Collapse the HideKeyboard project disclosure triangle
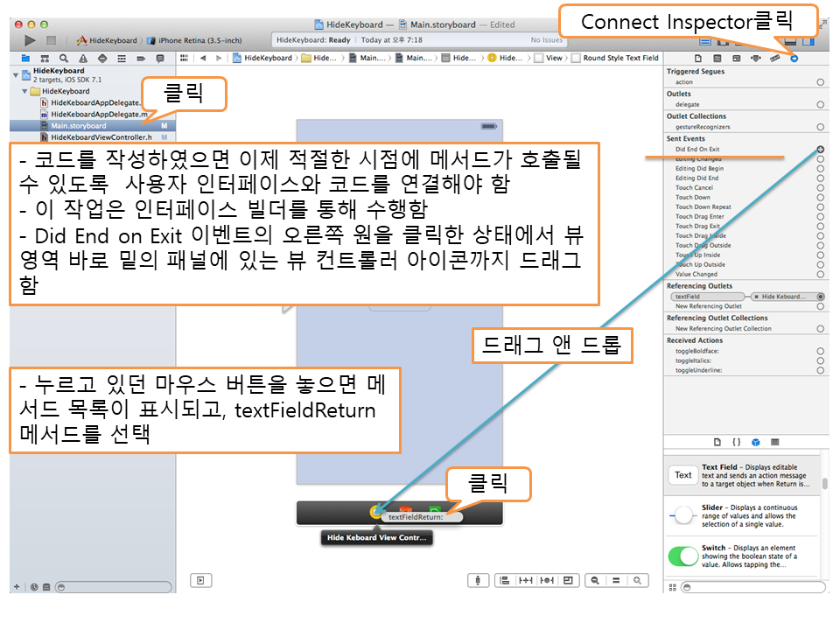The width and height of the screenshot is (840, 630). coord(16,75)
